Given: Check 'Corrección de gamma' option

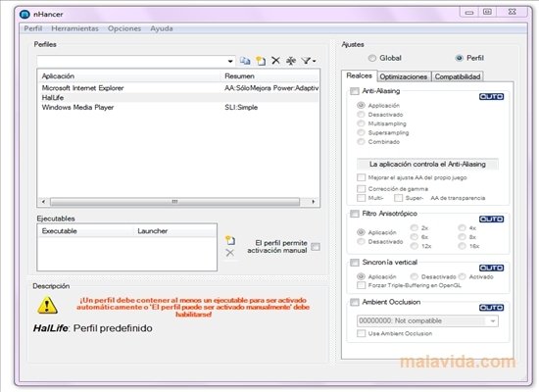Looking at the screenshot, I should [361, 189].
